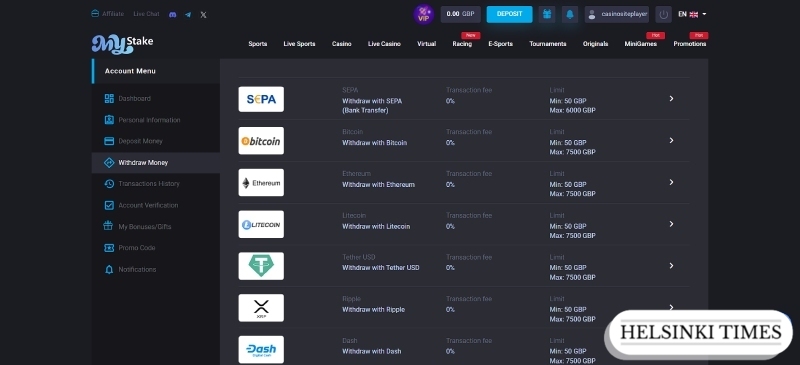Click the Transactions History clock icon
This screenshot has height=365, width=800.
click(109, 184)
